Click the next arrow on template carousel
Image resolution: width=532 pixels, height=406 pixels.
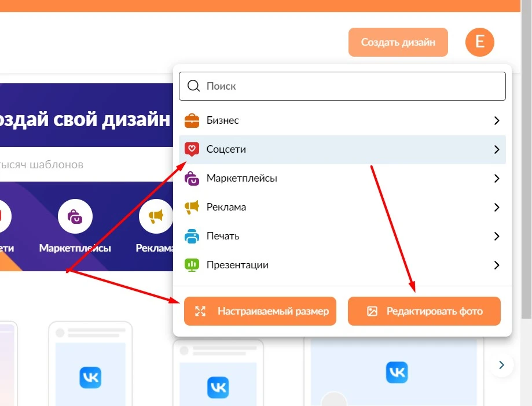(x=501, y=365)
